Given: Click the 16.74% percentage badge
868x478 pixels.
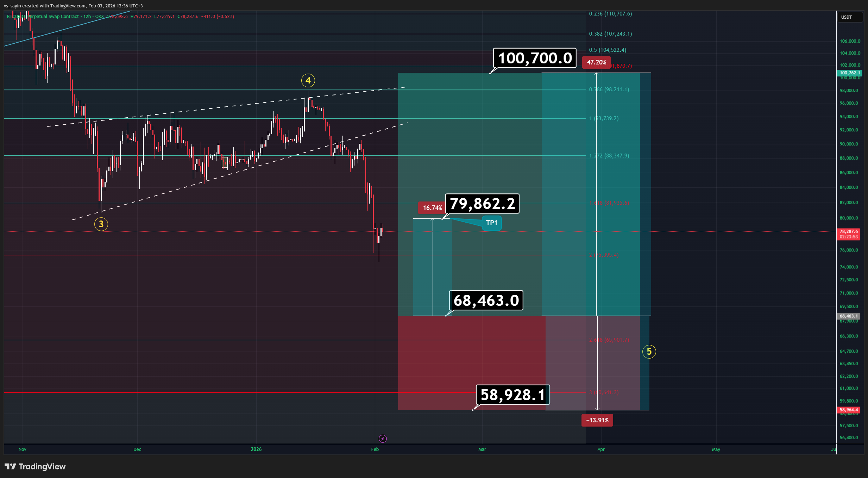Looking at the screenshot, I should coord(432,208).
